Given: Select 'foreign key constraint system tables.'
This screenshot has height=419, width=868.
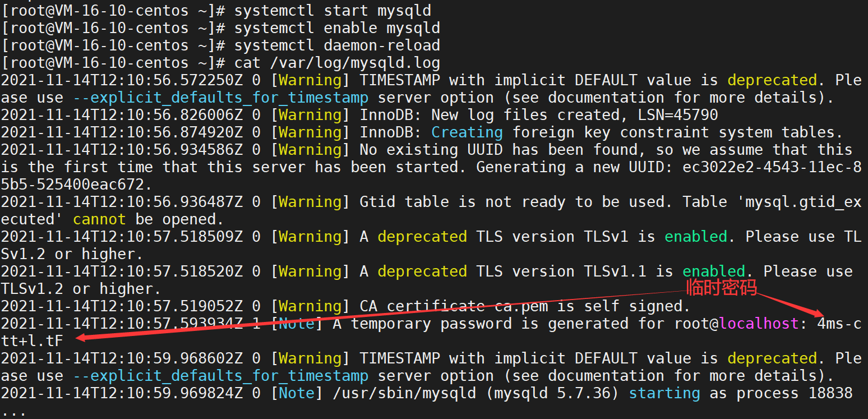Looking at the screenshot, I should [x=678, y=132].
